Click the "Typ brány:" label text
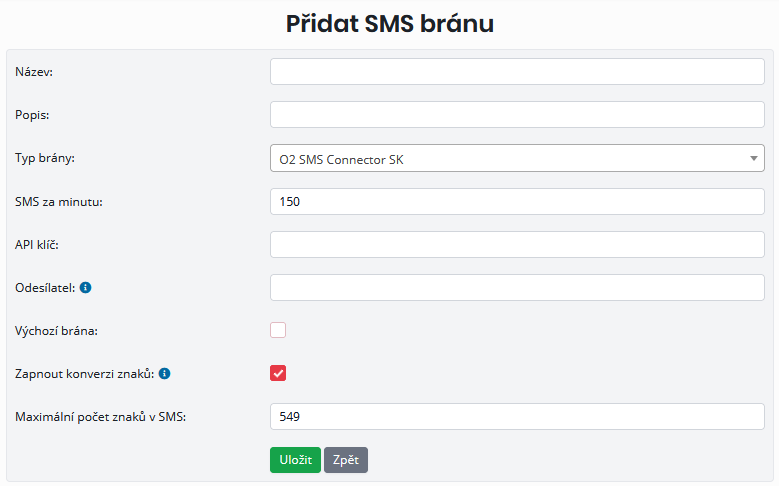This screenshot has height=486, width=779. coord(45,158)
